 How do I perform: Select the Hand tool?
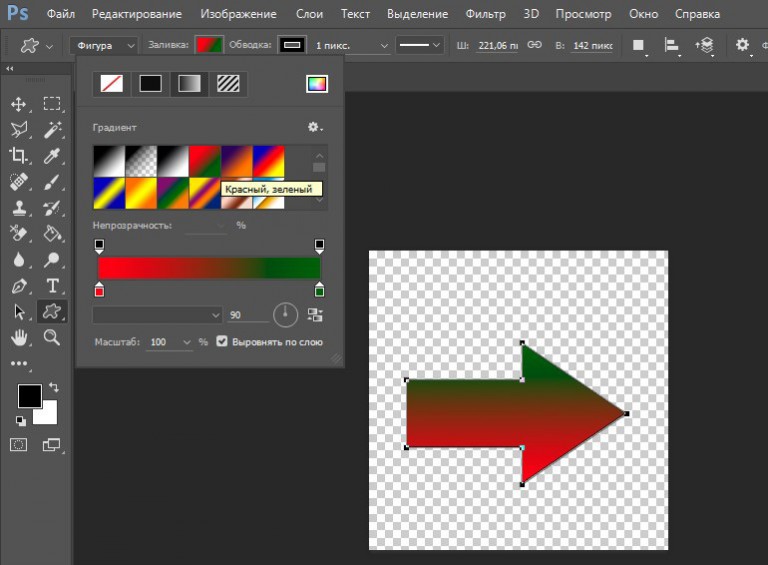19,337
